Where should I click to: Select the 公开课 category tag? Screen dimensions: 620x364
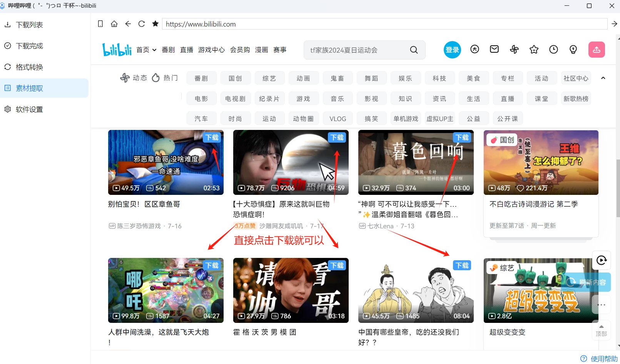(508, 119)
